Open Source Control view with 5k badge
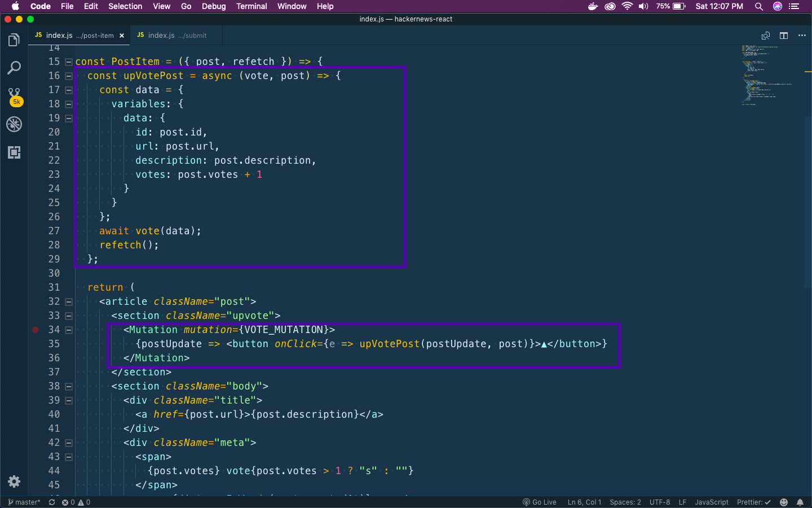Image resolution: width=812 pixels, height=508 pixels. coord(15,97)
